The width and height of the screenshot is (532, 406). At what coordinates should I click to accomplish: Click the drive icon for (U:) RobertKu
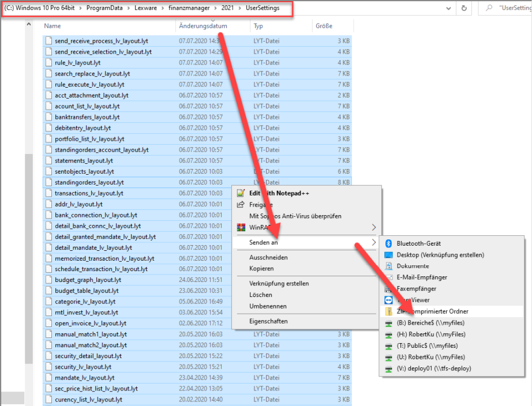point(388,358)
